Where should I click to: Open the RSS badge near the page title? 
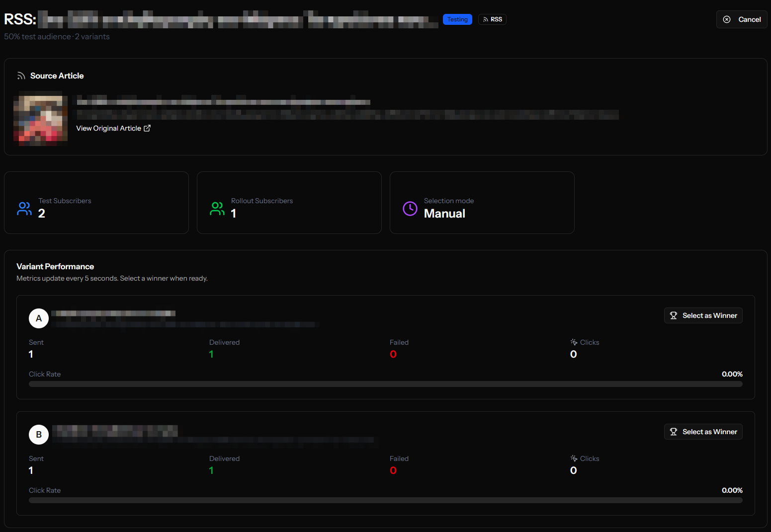pyautogui.click(x=492, y=19)
